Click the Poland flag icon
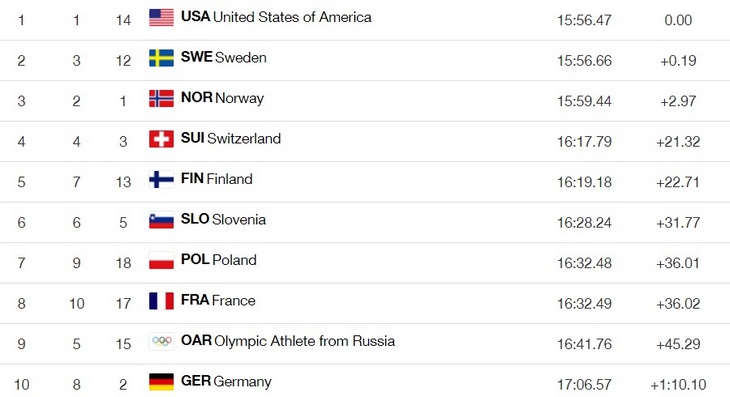 [x=161, y=261]
